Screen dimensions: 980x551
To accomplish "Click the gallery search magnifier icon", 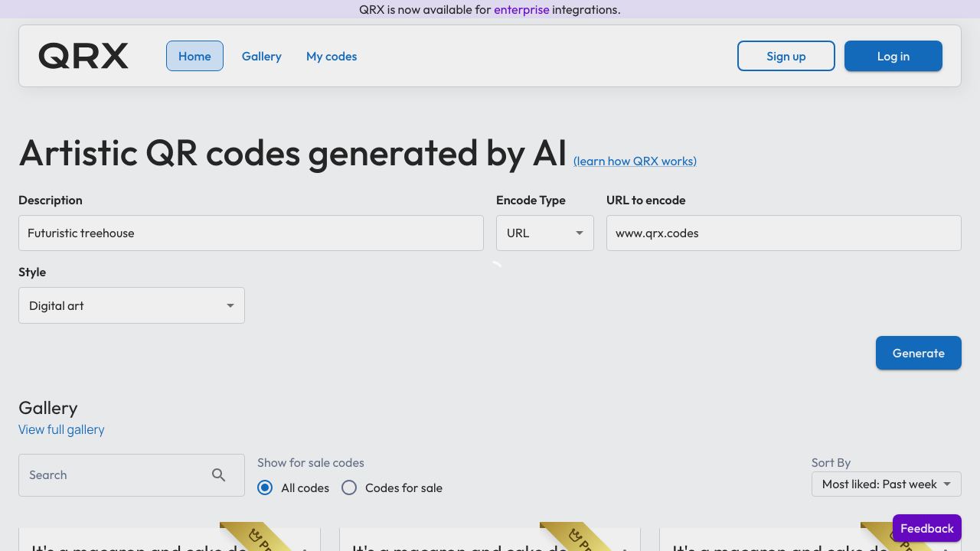I will (x=219, y=475).
